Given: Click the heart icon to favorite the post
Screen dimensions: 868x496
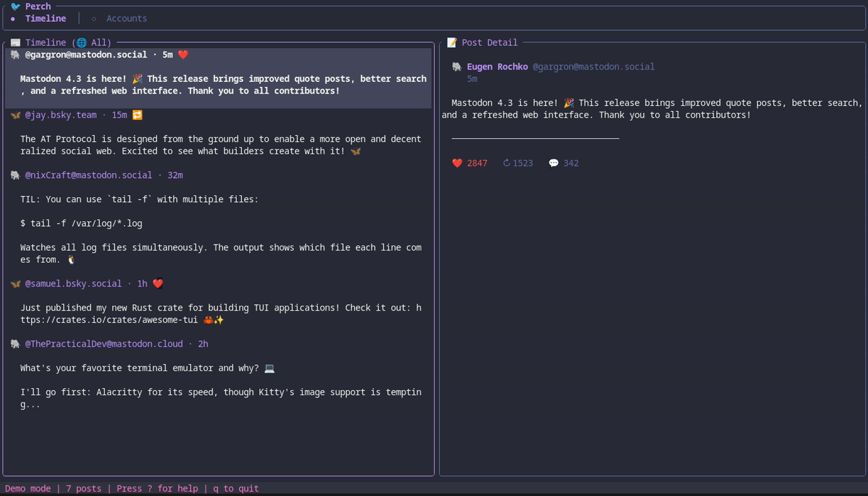Looking at the screenshot, I should tap(457, 163).
